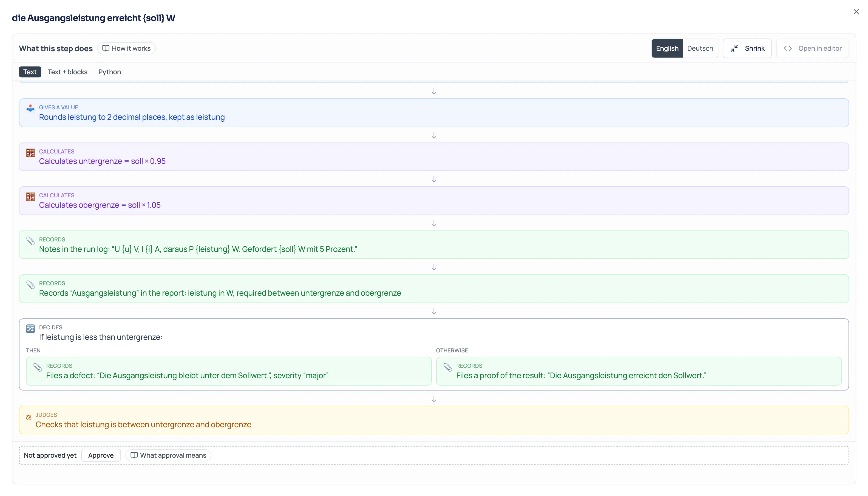The image size is (868, 496).
Task: Close the step details dialog
Action: 856,12
